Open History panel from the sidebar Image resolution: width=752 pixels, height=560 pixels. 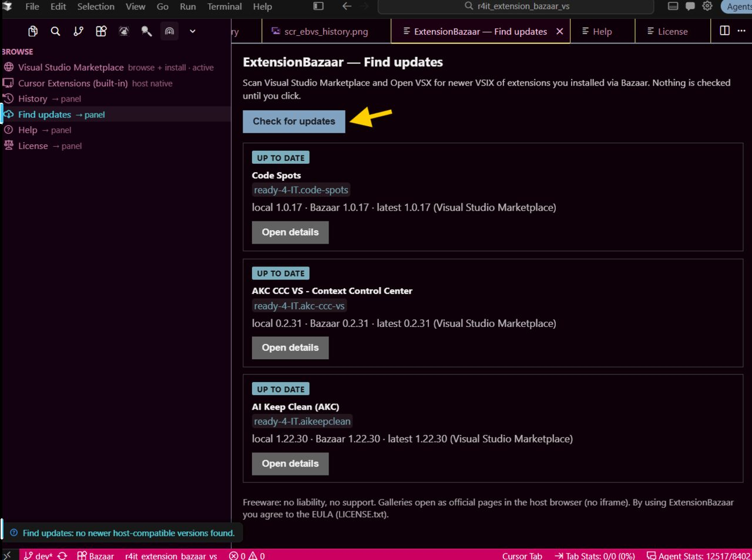[x=116, y=99]
